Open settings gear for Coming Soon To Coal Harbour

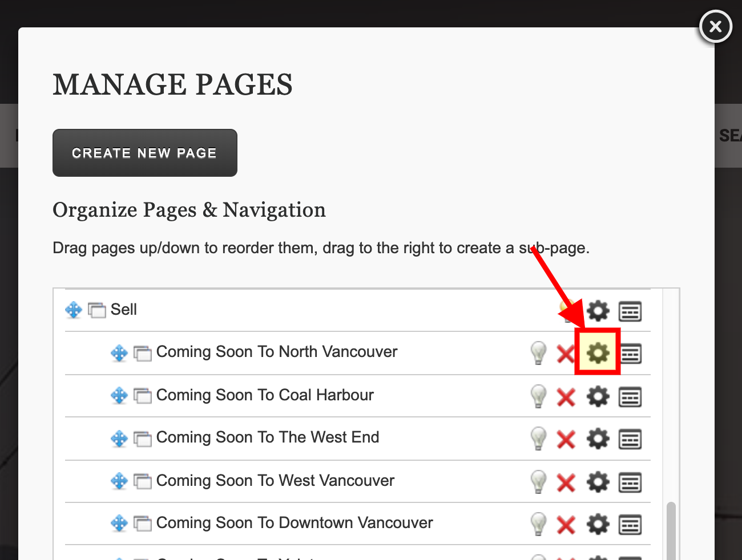tap(598, 396)
